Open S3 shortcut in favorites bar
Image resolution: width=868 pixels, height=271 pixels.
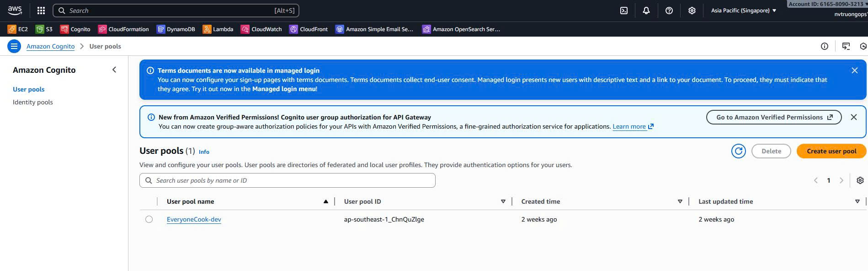tap(44, 29)
